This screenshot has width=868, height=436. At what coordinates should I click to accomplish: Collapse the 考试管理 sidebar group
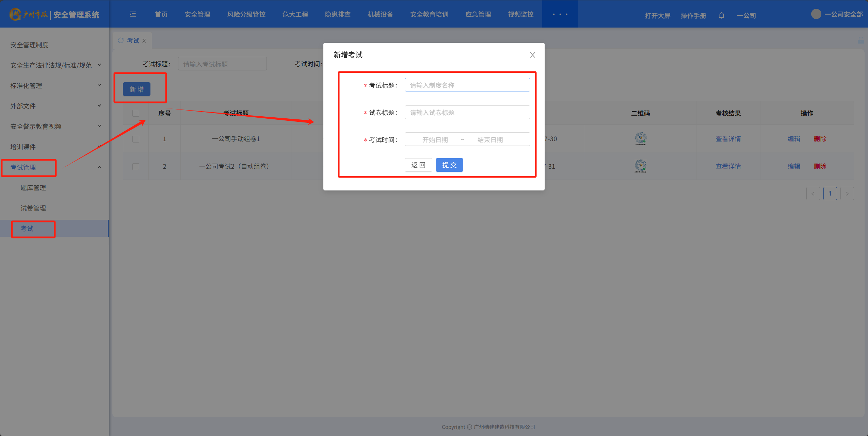pyautogui.click(x=99, y=167)
